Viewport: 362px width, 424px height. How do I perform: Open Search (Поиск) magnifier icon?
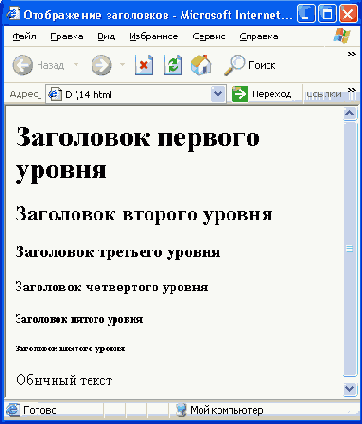tap(234, 65)
